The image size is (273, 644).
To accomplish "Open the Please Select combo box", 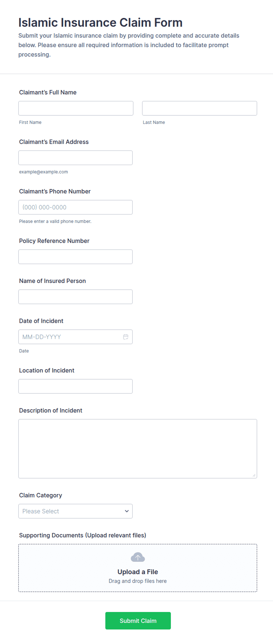I will pos(75,511).
